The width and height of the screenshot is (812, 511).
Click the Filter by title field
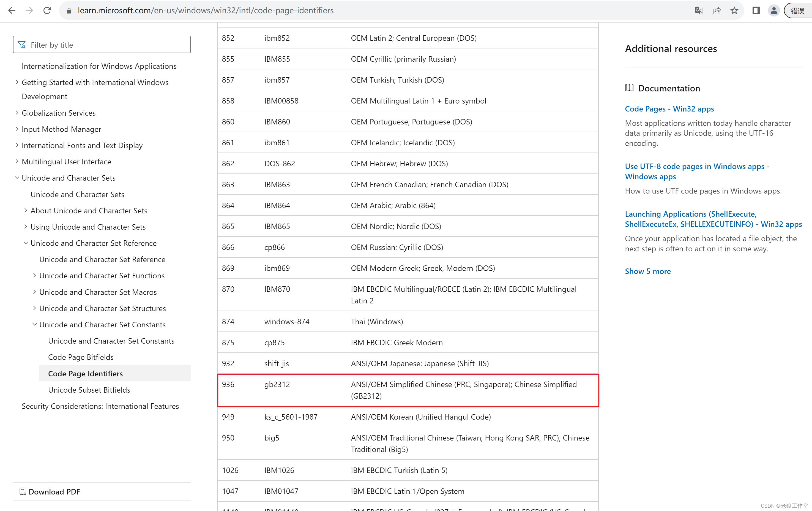tap(102, 45)
